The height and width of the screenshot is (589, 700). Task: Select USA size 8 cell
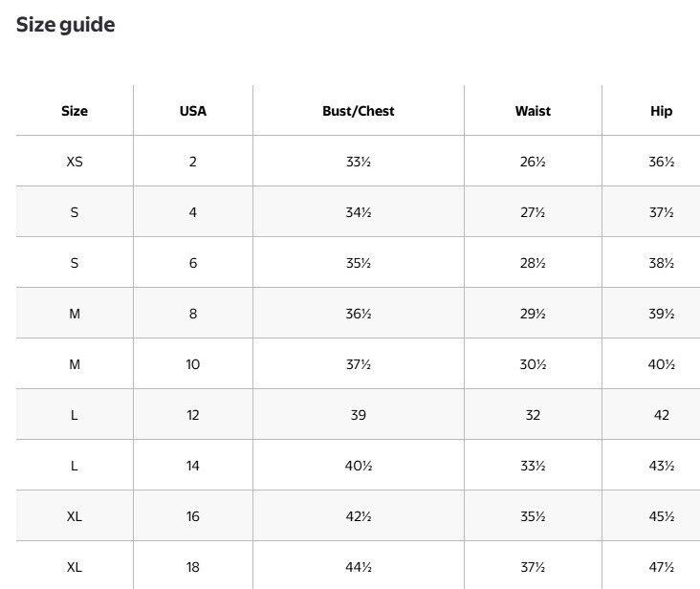click(193, 314)
